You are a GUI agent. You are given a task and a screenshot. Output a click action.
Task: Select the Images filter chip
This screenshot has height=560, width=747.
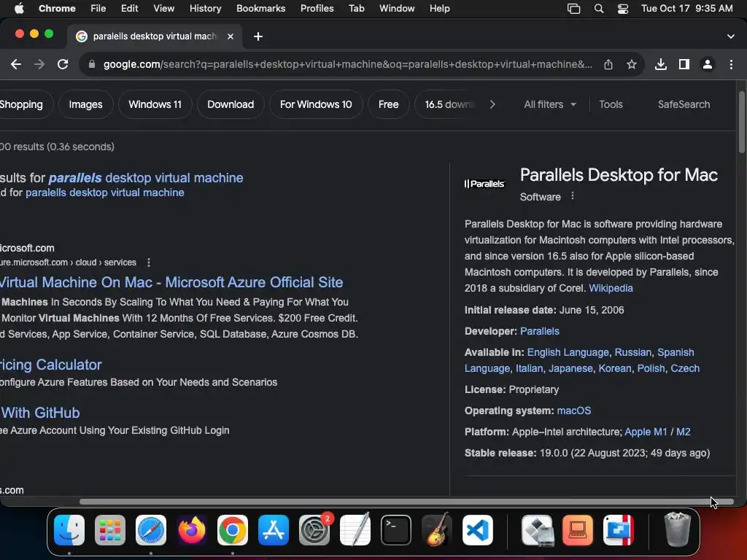[86, 104]
